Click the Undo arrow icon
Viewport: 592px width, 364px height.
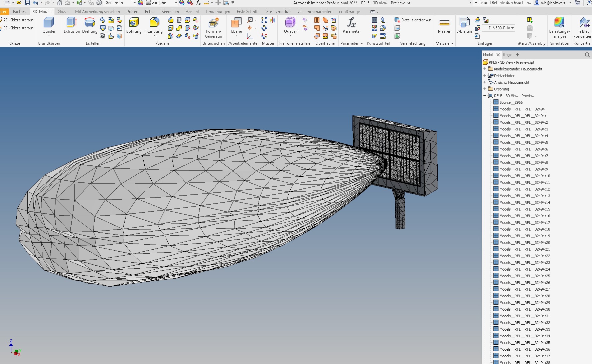35,3
